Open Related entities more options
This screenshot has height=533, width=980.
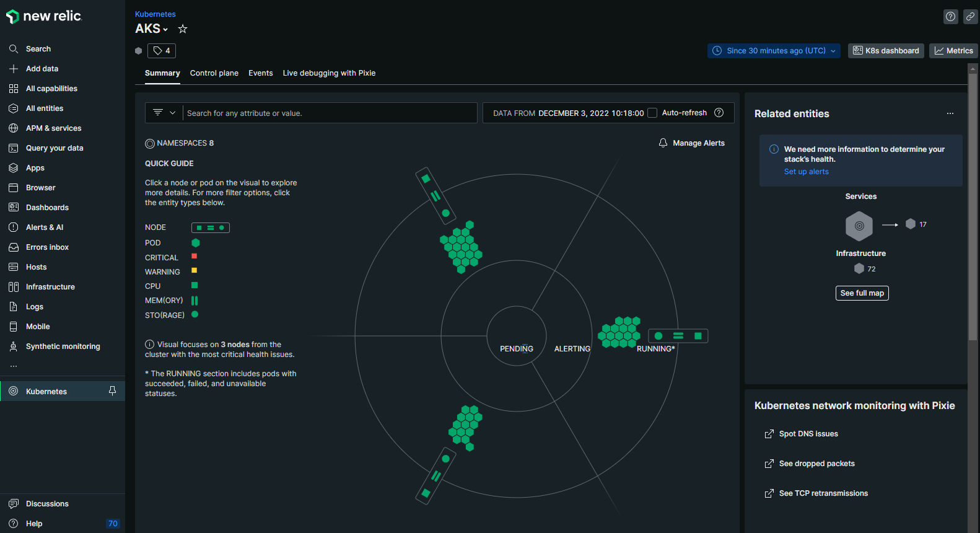[x=950, y=113]
